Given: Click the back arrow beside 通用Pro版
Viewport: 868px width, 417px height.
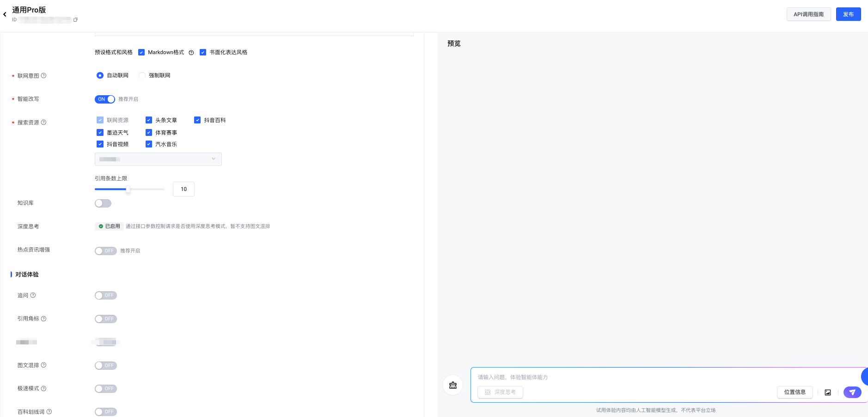Looking at the screenshot, I should click(5, 14).
